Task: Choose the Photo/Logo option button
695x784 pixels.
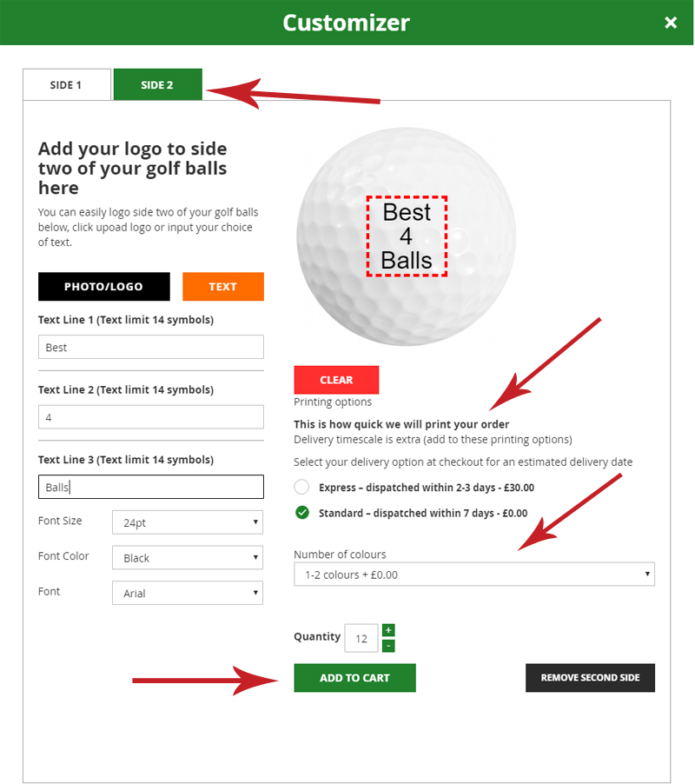Action: 103,287
